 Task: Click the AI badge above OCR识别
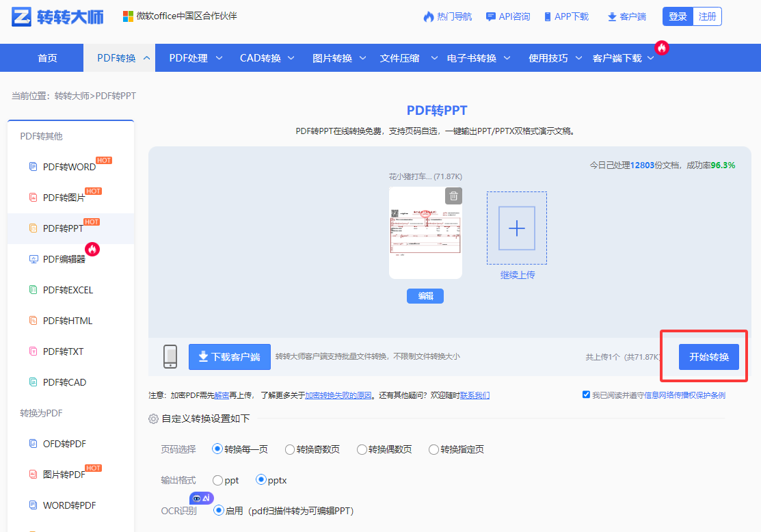coord(202,498)
